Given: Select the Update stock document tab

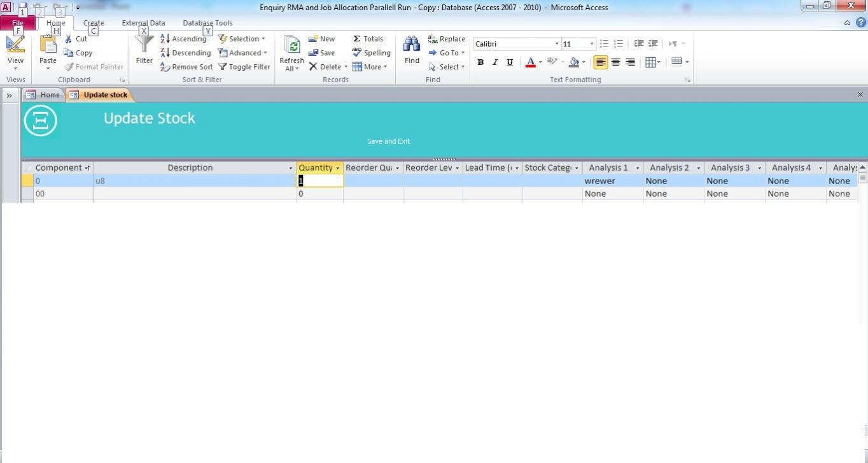Looking at the screenshot, I should (x=100, y=95).
